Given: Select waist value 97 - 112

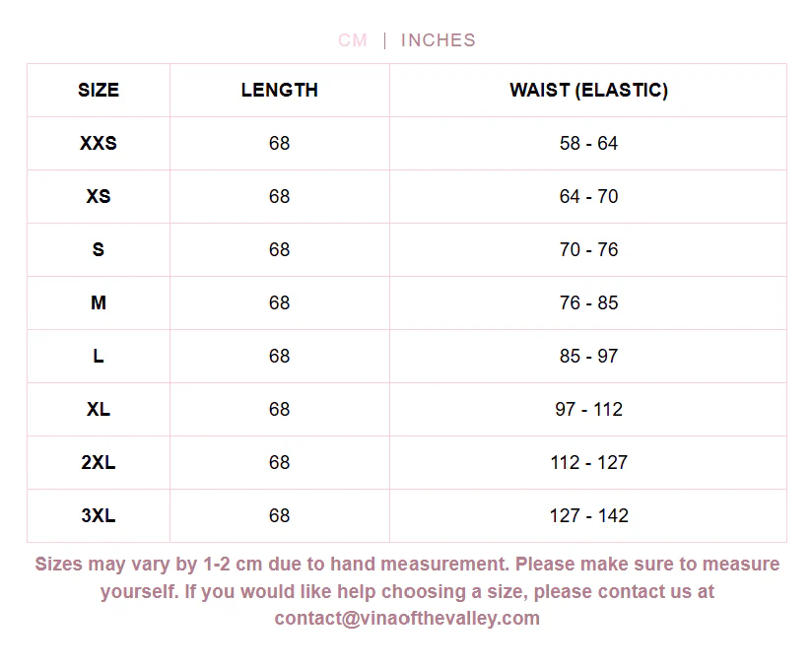Looking at the screenshot, I should (x=589, y=410).
